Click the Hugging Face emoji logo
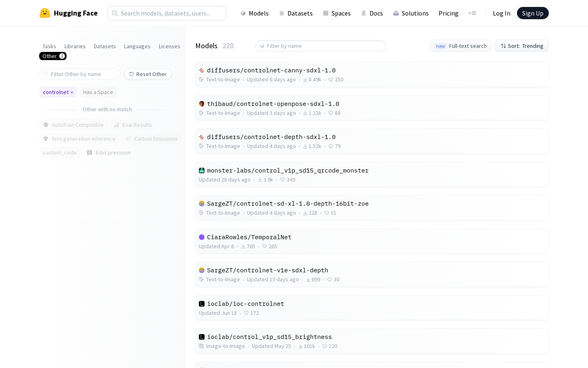Image resolution: width=588 pixels, height=368 pixels. (x=45, y=13)
